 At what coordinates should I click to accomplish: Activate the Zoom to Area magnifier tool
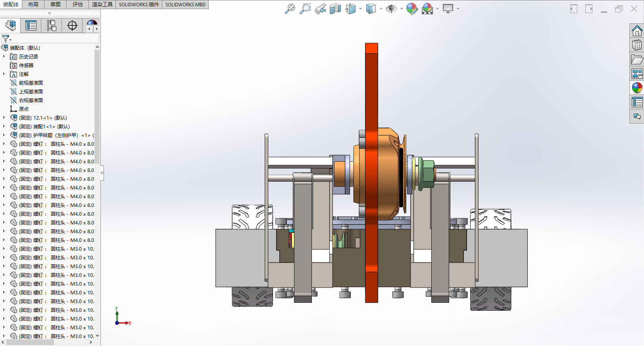coord(305,9)
